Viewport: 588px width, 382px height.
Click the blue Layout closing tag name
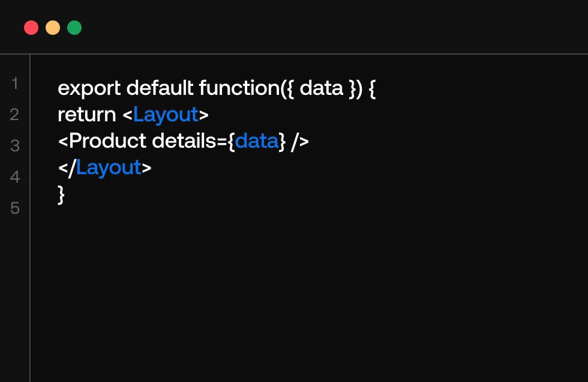[109, 168]
